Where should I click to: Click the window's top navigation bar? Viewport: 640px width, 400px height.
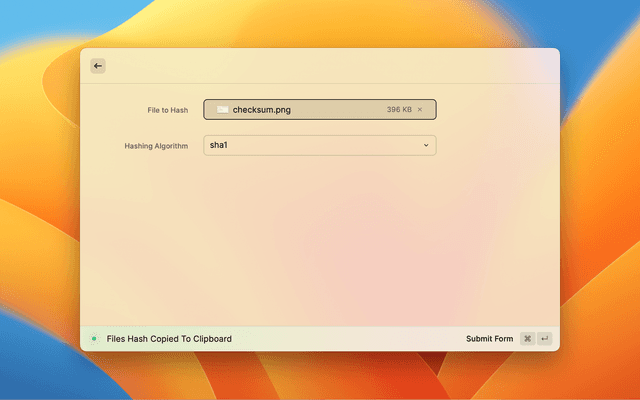tap(320, 66)
